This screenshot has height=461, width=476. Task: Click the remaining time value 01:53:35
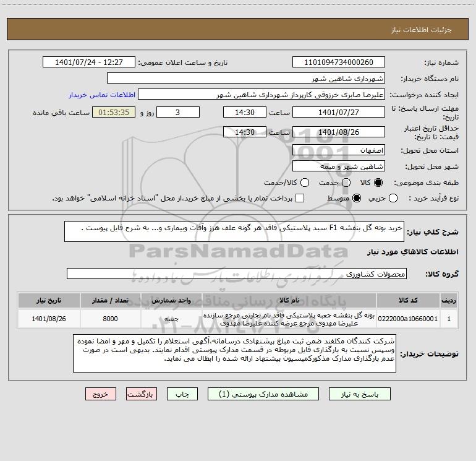click(x=114, y=112)
